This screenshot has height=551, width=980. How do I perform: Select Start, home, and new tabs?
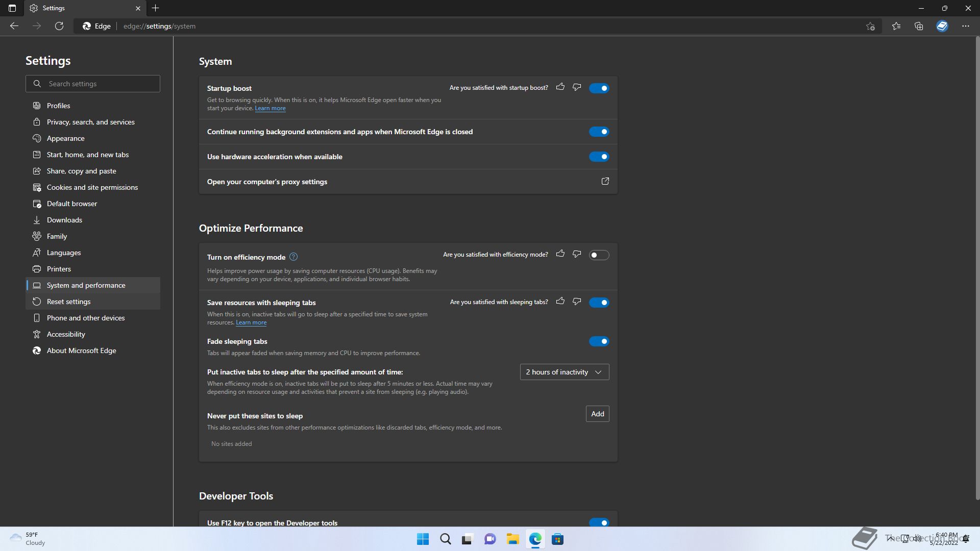coord(93,155)
